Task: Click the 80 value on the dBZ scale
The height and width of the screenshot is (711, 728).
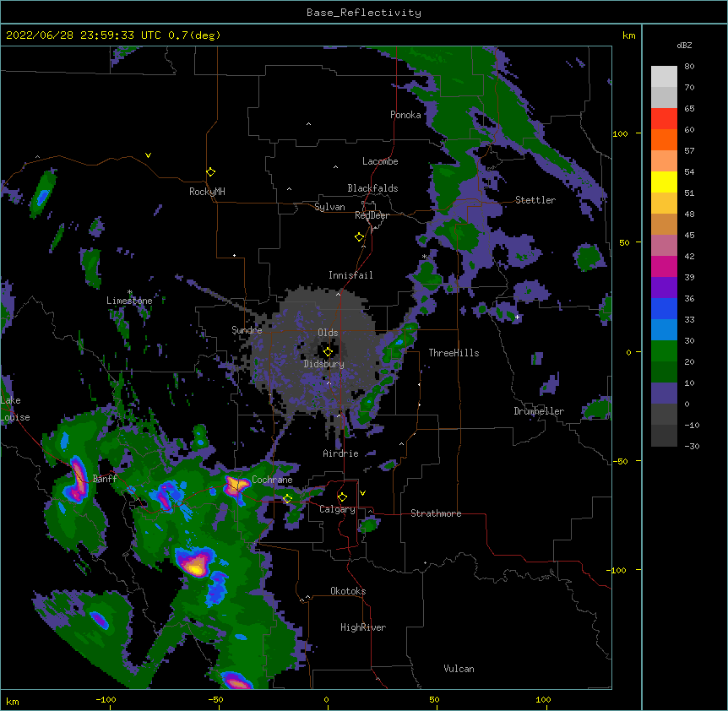Action: point(689,67)
